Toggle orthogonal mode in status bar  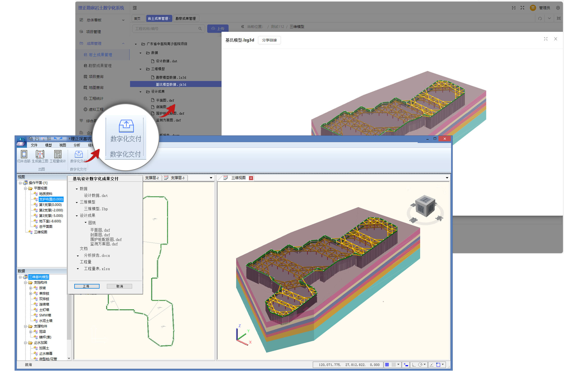414,365
